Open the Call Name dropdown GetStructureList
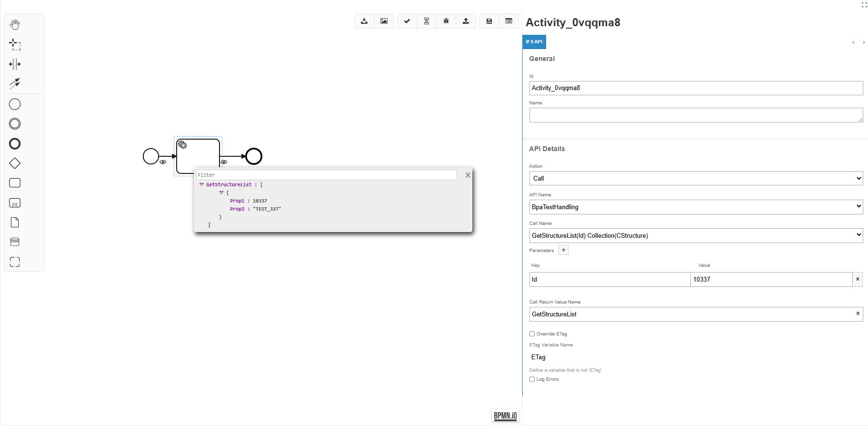868x426 pixels. coord(696,235)
